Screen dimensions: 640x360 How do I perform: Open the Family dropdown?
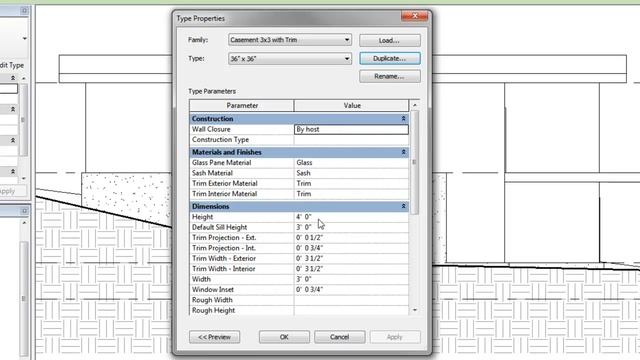click(290, 40)
